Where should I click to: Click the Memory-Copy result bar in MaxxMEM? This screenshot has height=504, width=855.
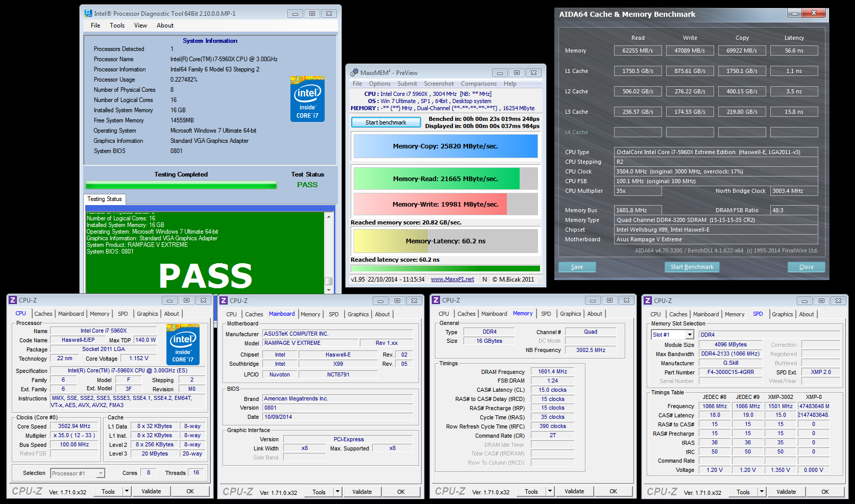[x=446, y=146]
